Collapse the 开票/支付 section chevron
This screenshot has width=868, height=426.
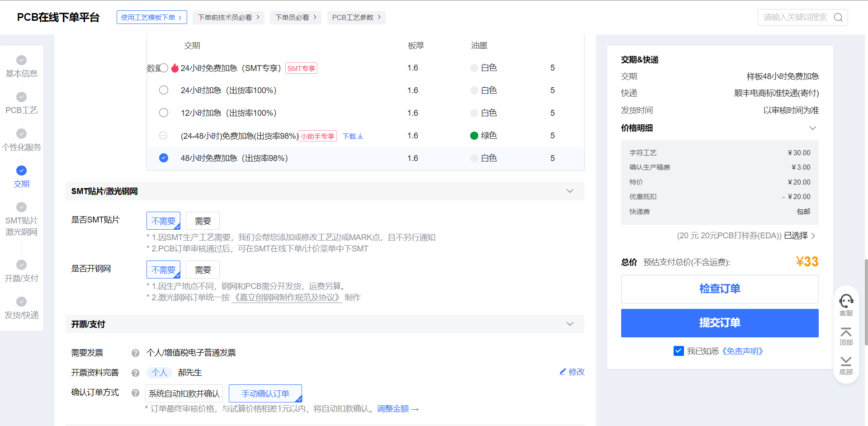coord(570,324)
